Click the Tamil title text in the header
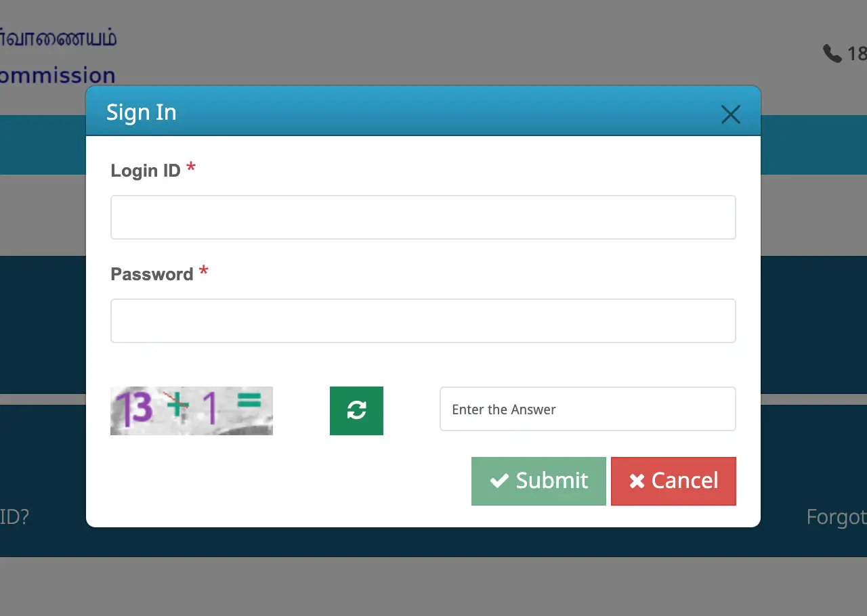The image size is (867, 616). coord(58,38)
